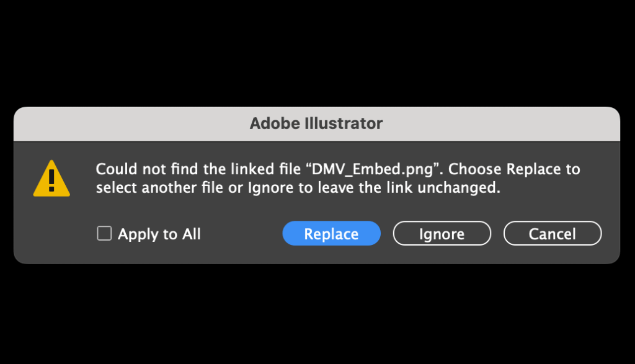Click the word "Ignore" in the warning message

tap(271, 188)
